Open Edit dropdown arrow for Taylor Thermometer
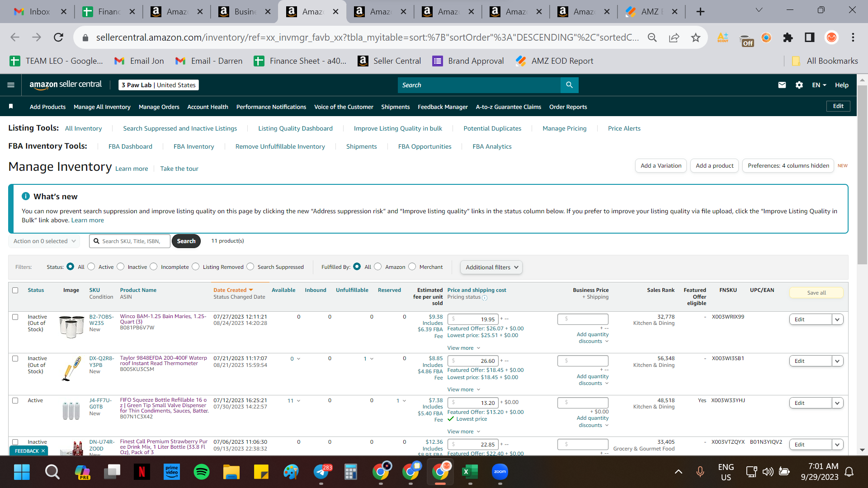868x488 pixels. point(838,361)
